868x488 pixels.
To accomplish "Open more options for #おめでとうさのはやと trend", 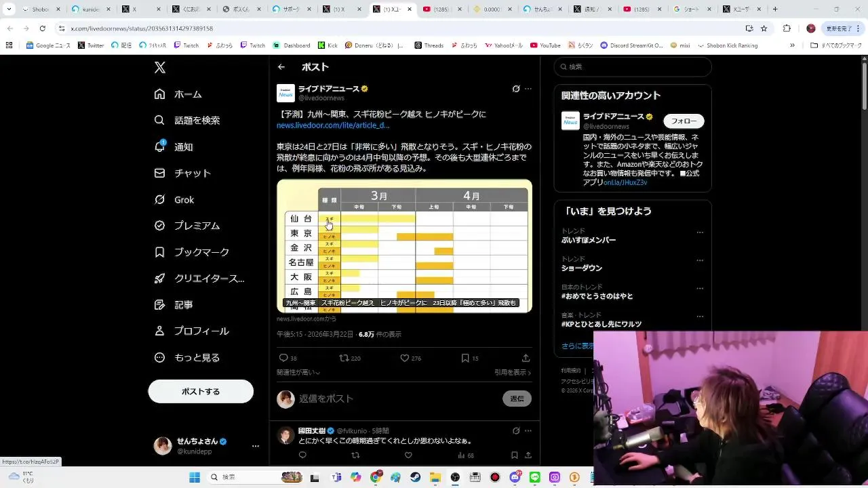I will coord(700,288).
